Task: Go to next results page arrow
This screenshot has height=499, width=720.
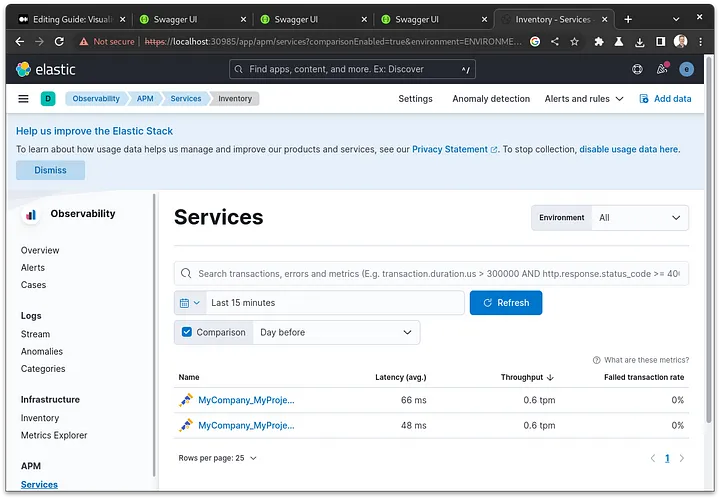Action: [681, 458]
